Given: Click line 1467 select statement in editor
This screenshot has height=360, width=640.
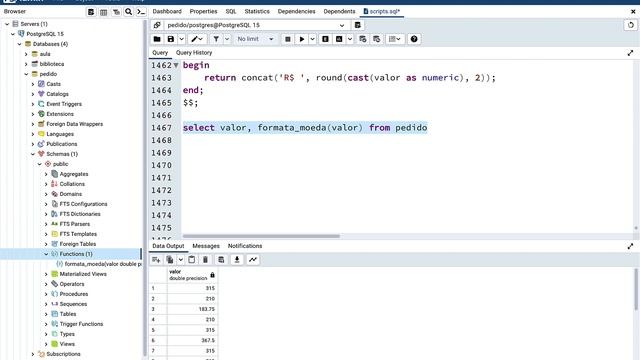Looking at the screenshot, I should (305, 128).
